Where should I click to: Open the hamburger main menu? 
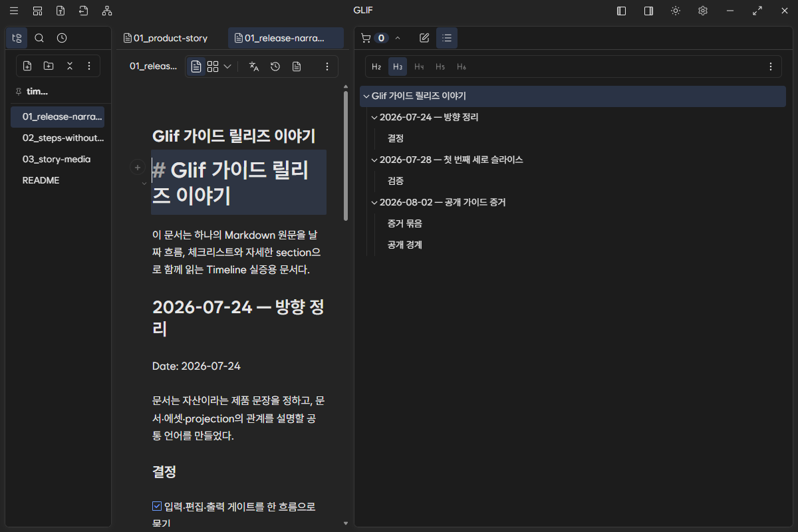coord(14,11)
